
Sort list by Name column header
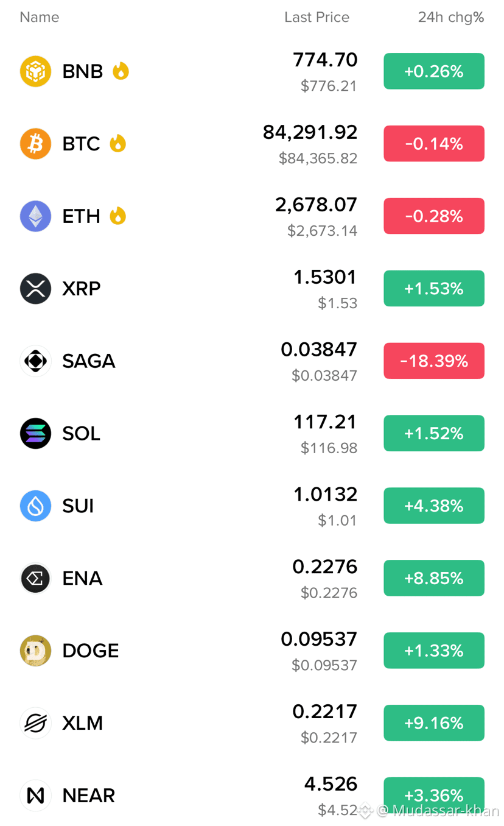pos(40,17)
